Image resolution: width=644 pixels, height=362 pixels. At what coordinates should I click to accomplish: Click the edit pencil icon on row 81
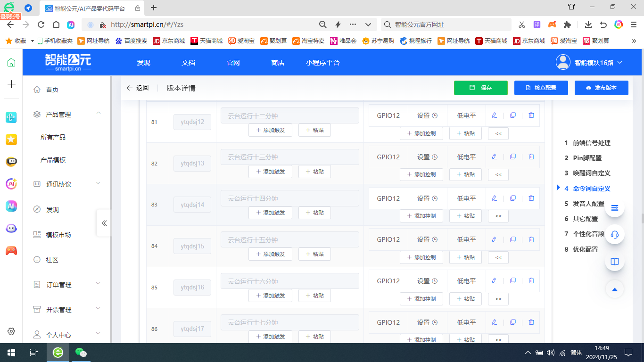click(494, 115)
